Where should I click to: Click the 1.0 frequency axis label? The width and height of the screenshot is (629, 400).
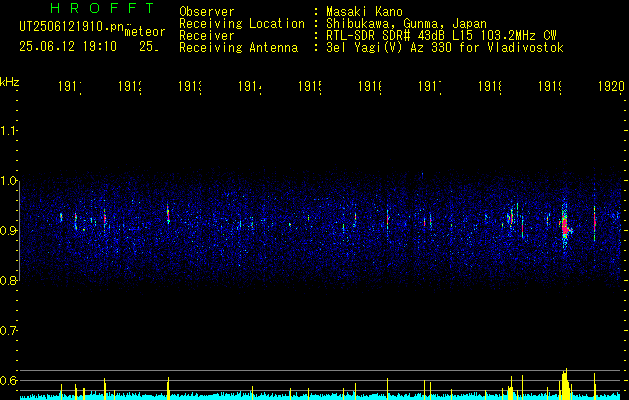click(x=9, y=181)
